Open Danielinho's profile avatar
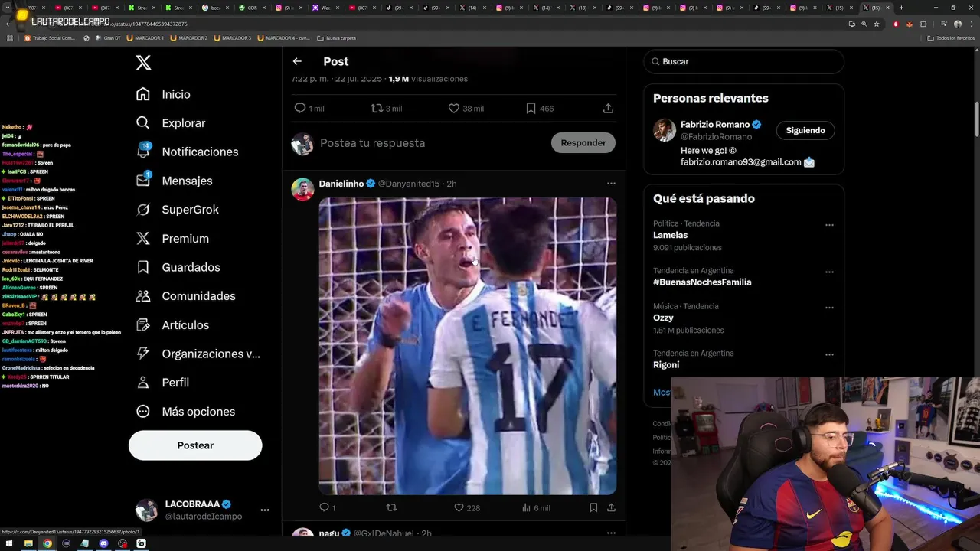 pos(302,189)
